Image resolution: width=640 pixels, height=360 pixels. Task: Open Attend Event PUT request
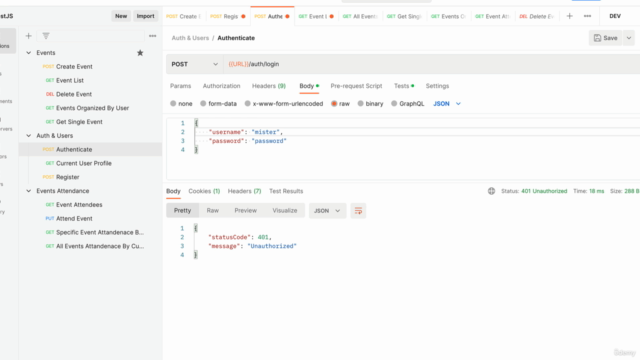tap(74, 218)
